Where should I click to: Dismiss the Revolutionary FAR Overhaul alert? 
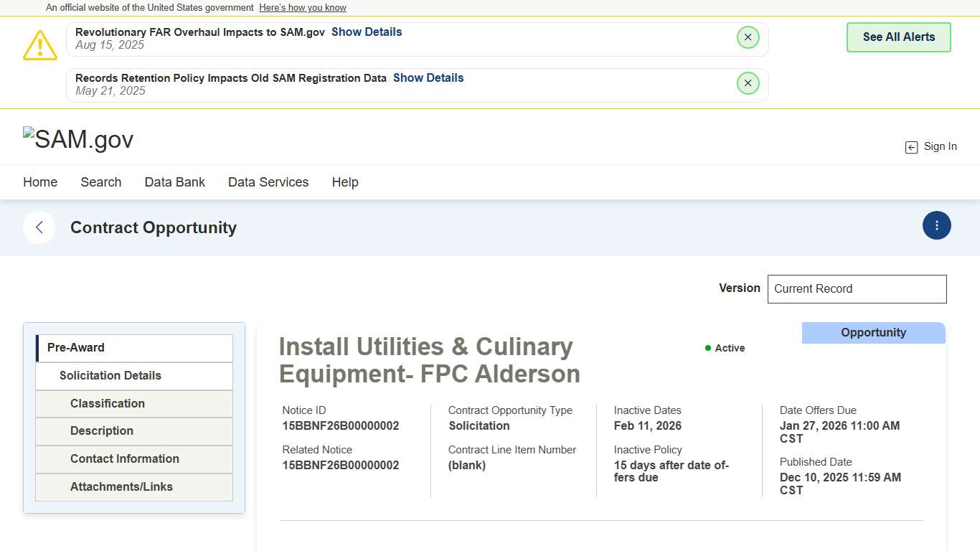click(x=748, y=37)
